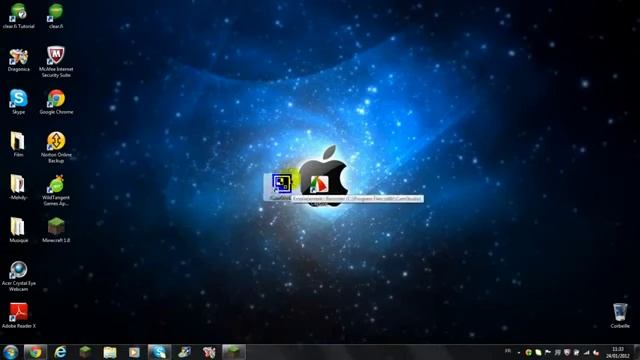
Task: Open the clear.fi Tutorial desktop shortcut
Action: point(18,16)
